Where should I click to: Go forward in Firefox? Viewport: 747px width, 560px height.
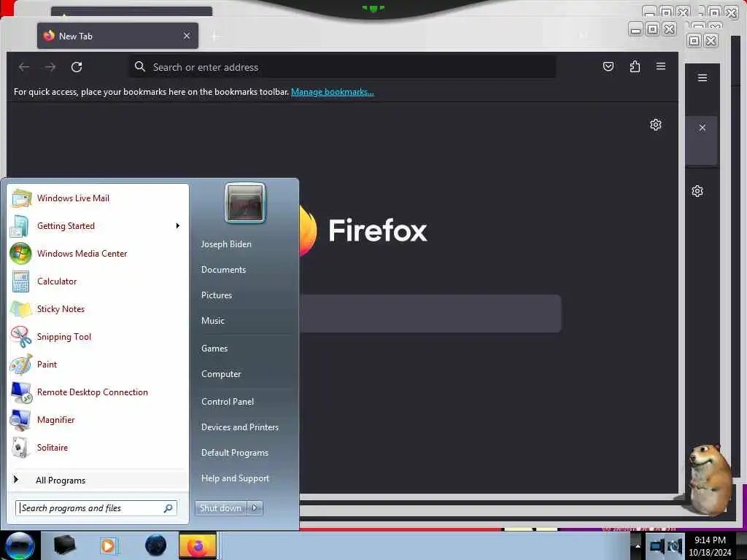click(x=50, y=67)
